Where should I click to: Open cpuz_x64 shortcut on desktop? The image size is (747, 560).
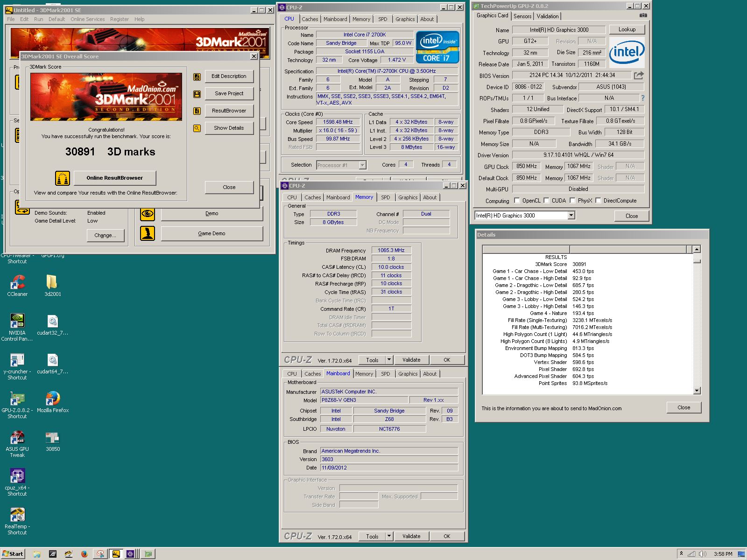(17, 482)
